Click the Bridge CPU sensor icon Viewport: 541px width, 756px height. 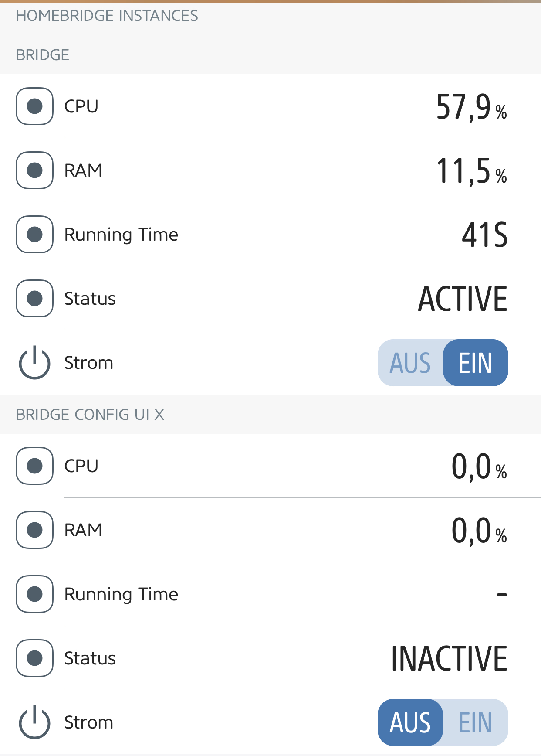34,106
